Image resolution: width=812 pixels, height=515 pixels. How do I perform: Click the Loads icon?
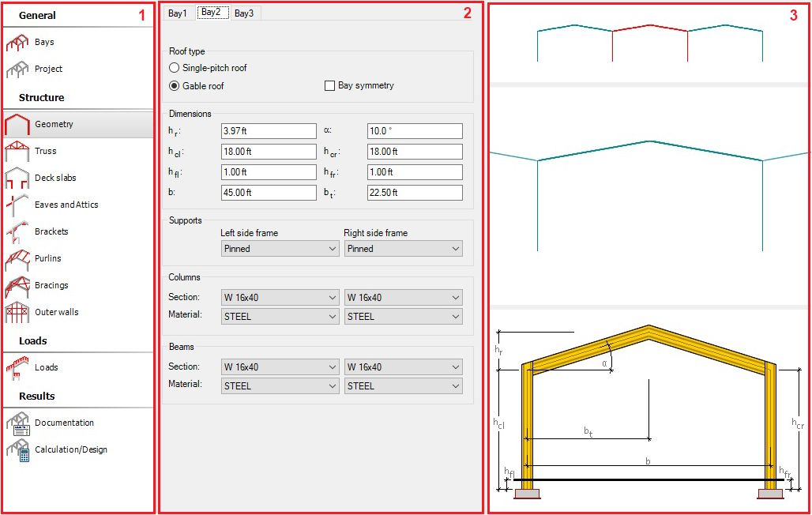(x=17, y=368)
